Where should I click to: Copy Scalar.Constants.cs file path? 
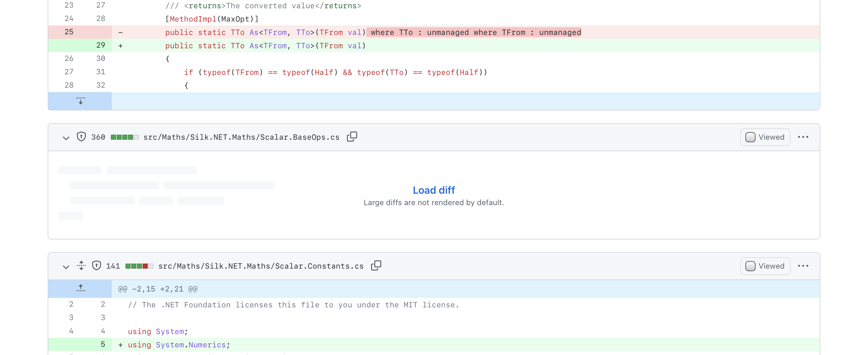(376, 266)
